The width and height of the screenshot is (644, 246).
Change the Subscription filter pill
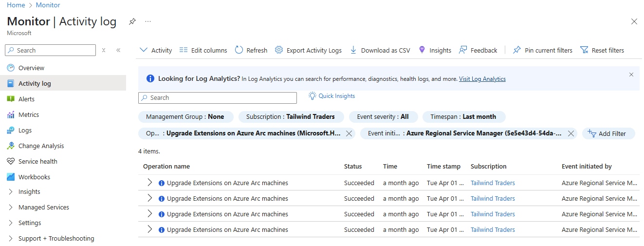coord(291,117)
